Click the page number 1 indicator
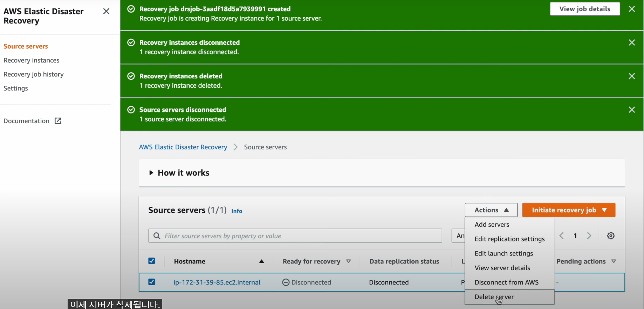This screenshot has height=309, width=644. tap(575, 236)
